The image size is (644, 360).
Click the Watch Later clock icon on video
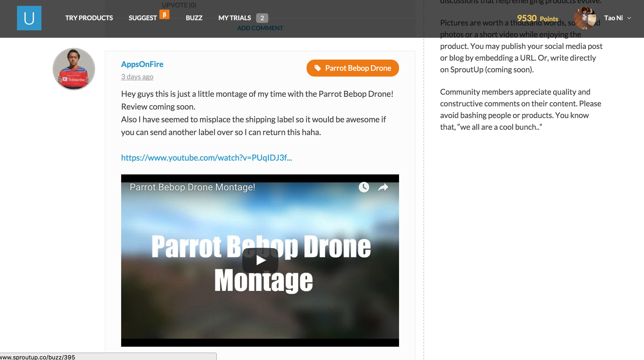pos(364,187)
